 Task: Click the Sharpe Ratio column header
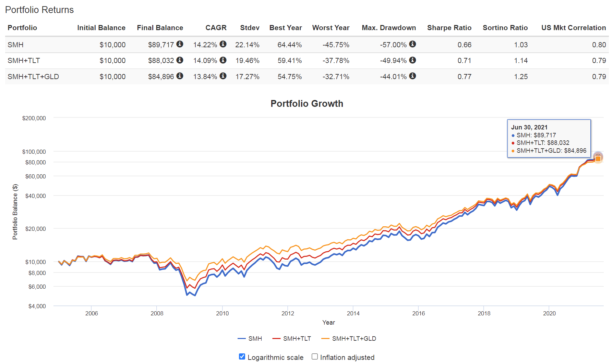449,28
